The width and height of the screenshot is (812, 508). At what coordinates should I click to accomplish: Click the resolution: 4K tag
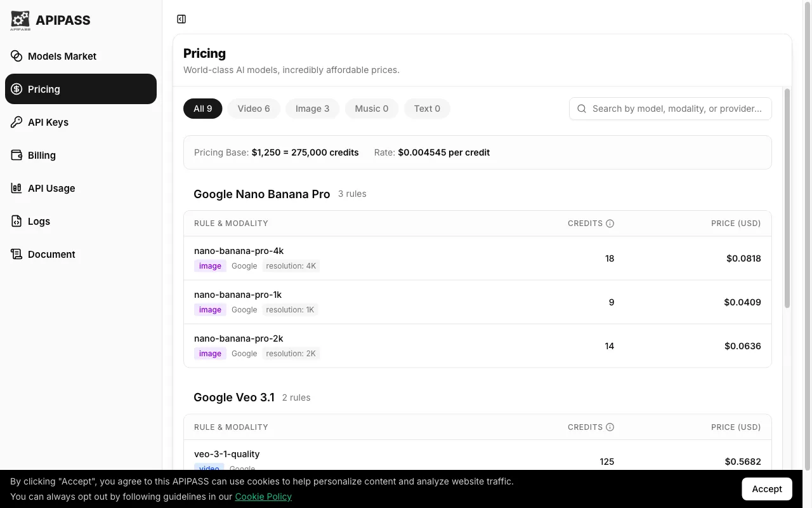pos(291,266)
